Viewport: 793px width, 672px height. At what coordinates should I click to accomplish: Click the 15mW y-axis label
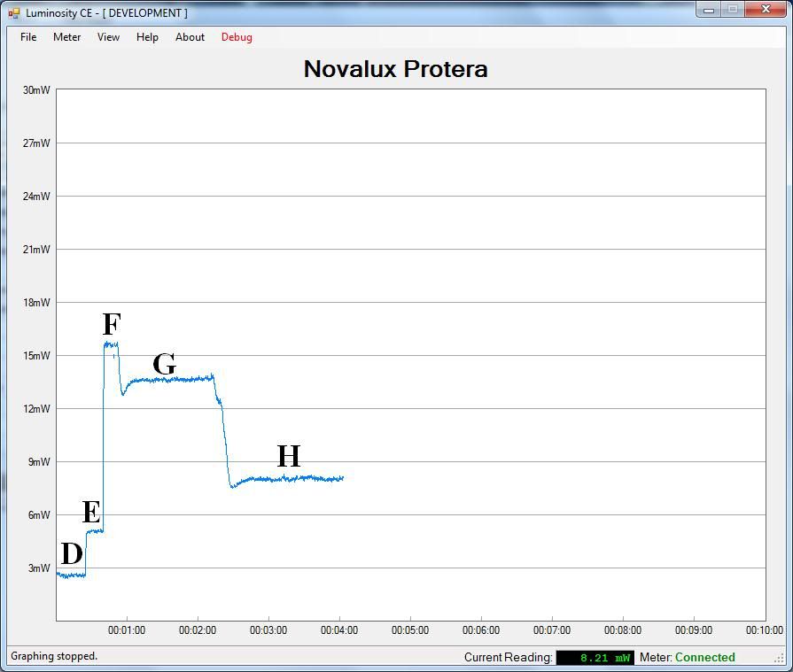[x=36, y=355]
